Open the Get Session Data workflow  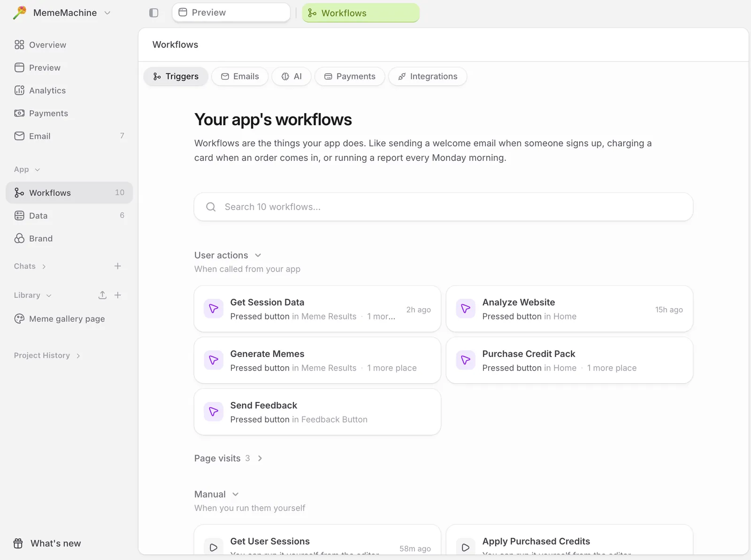(x=317, y=309)
